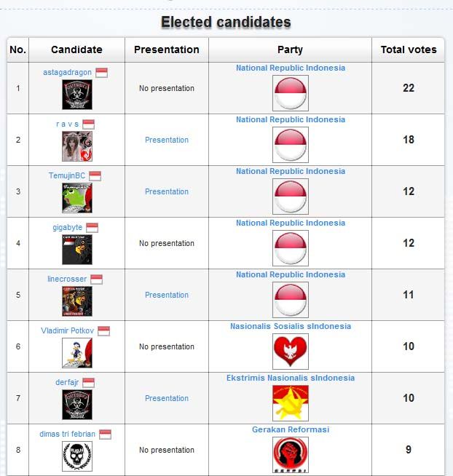Open TemujinBC's Presentation link
The height and width of the screenshot is (476, 453).
pos(166,191)
